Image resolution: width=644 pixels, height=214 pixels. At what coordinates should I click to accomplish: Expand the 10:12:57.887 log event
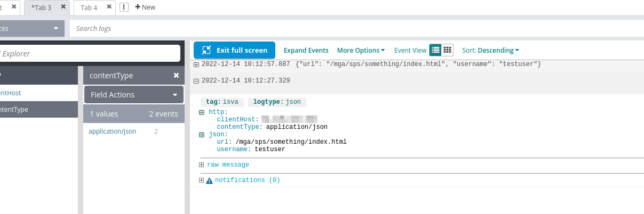tap(196, 64)
